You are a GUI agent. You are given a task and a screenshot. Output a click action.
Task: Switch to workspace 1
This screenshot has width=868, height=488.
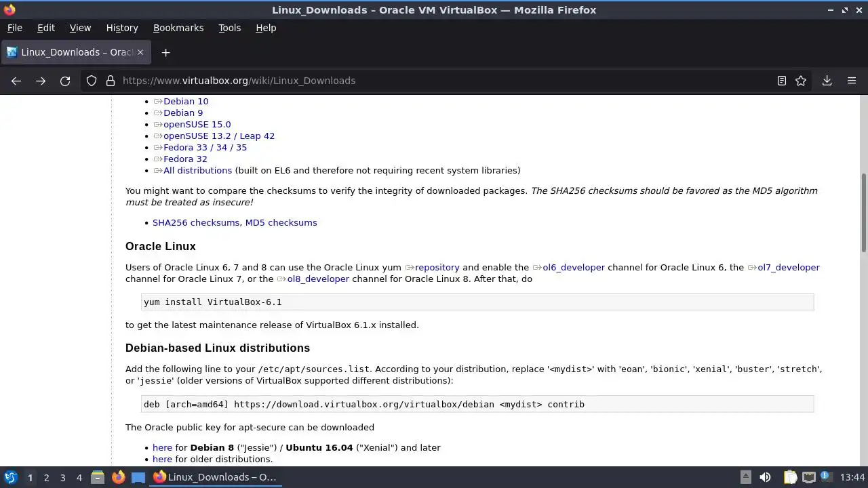(x=30, y=478)
